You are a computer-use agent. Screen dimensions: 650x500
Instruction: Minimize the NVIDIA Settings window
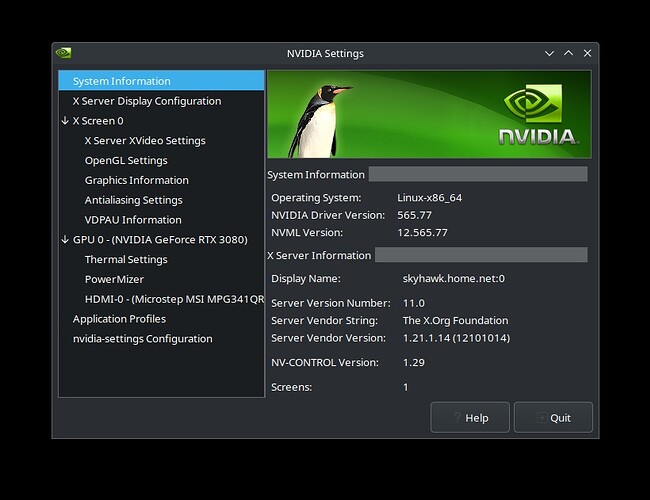pos(549,53)
